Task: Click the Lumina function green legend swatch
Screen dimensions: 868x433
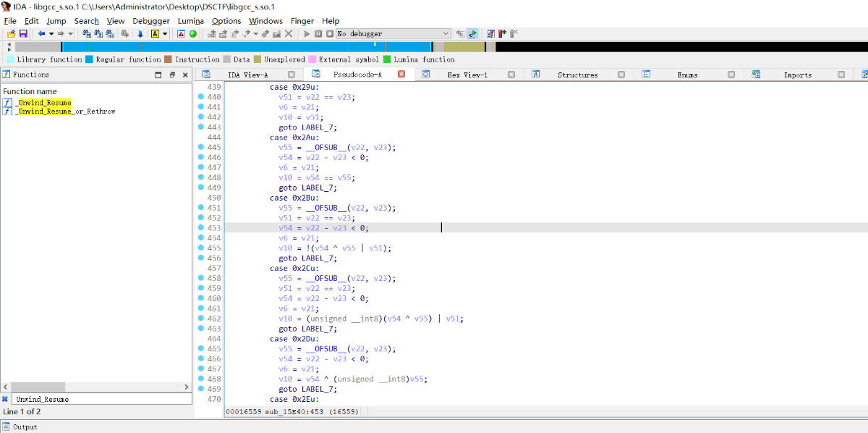Action: coord(387,59)
